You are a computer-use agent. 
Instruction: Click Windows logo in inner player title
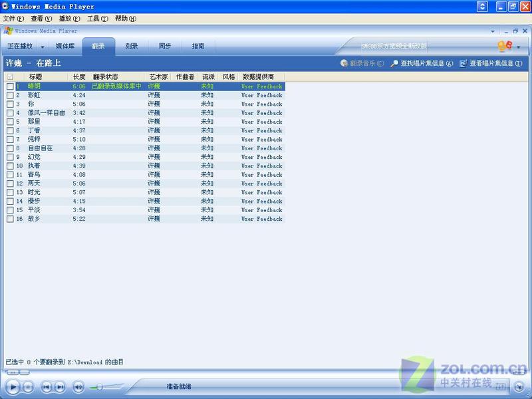coord(9,31)
